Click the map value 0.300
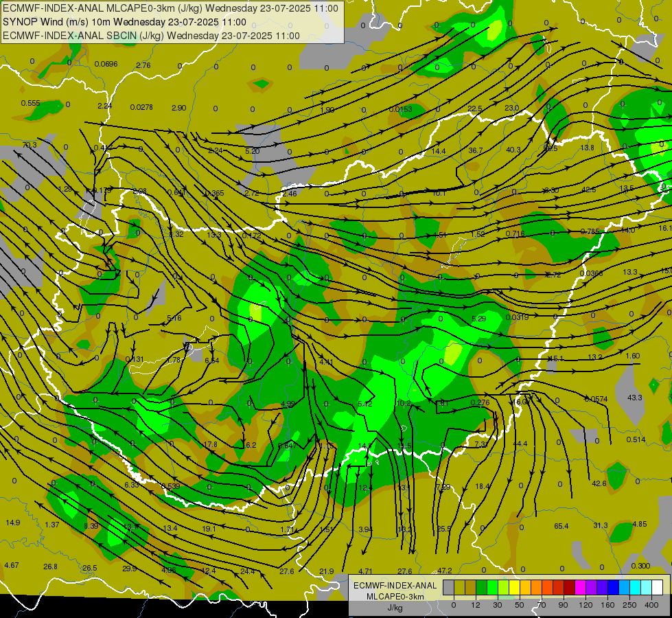 click(640, 566)
